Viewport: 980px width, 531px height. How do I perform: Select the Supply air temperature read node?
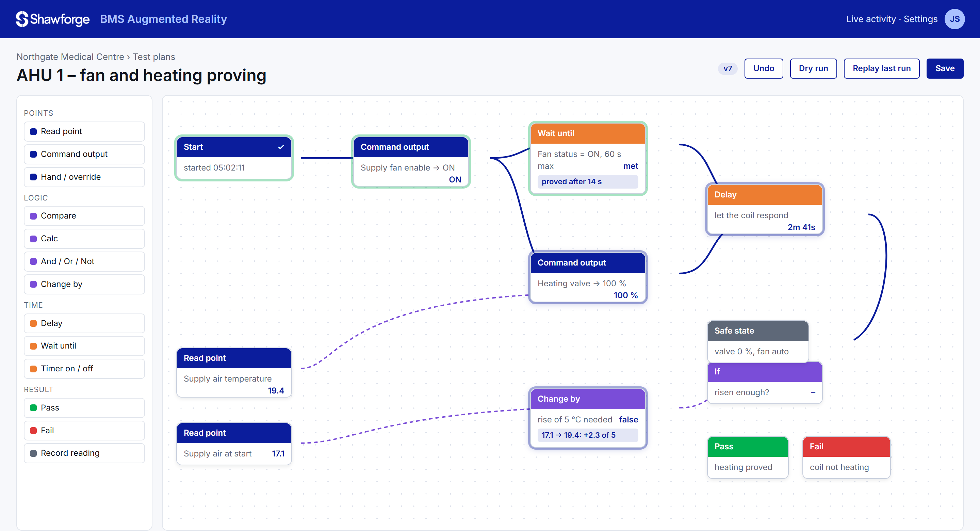pos(234,373)
